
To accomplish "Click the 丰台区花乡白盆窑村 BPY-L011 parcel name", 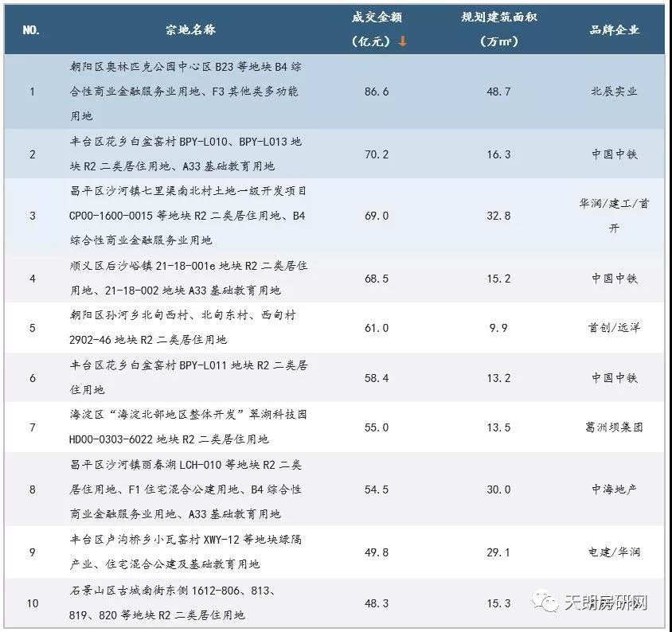I will coord(189,377).
